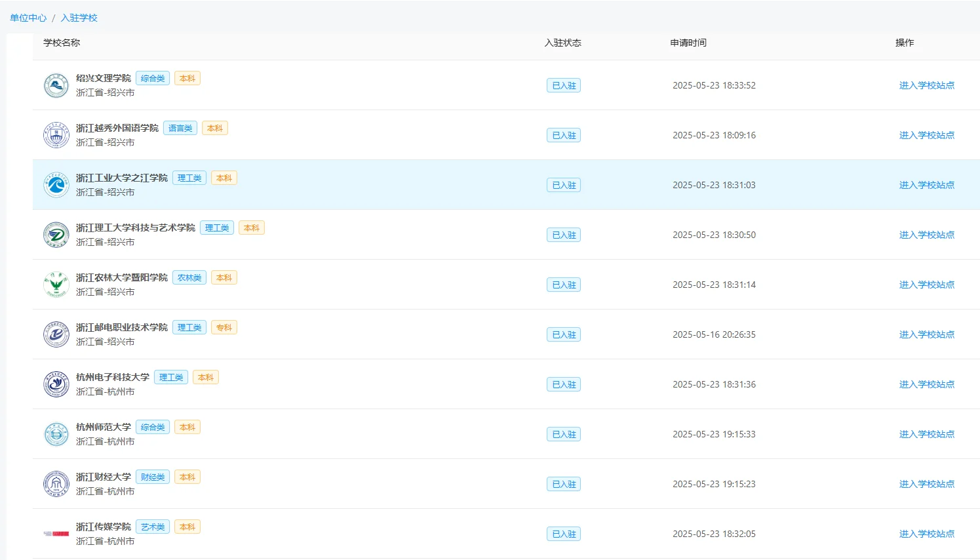Enter school site for 浙江理工大学科技与艺术学院
Viewport: 980px width, 560px height.
coord(927,235)
